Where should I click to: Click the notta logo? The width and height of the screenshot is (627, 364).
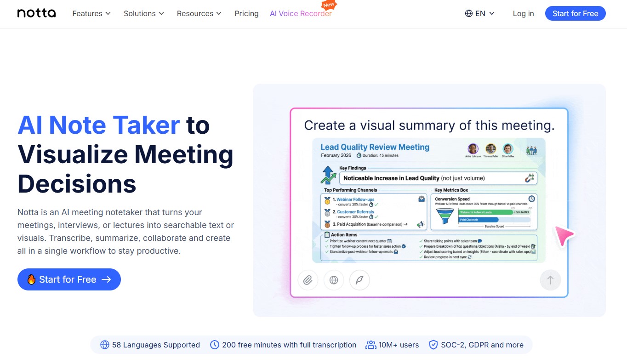point(36,13)
